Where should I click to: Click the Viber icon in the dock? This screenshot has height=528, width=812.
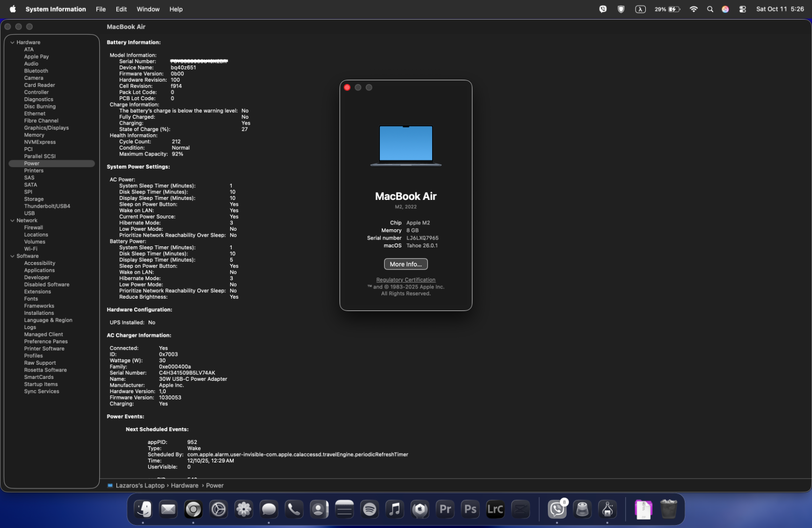pyautogui.click(x=557, y=509)
